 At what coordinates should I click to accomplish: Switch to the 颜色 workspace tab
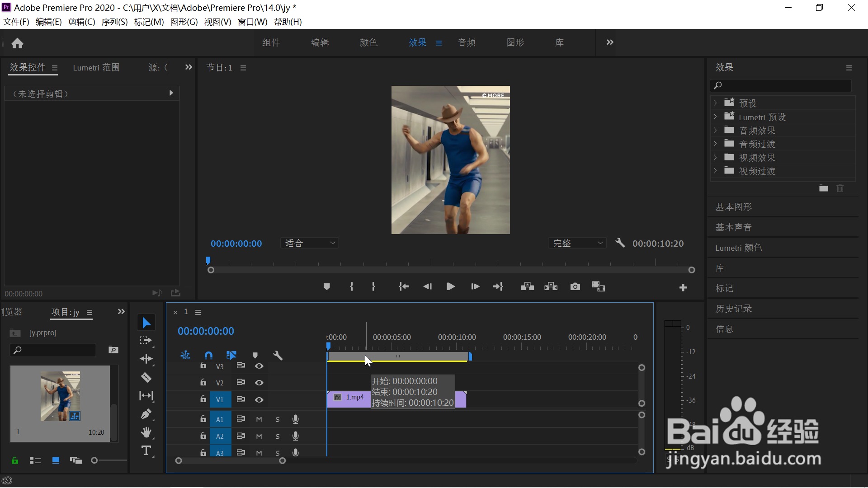tap(368, 42)
